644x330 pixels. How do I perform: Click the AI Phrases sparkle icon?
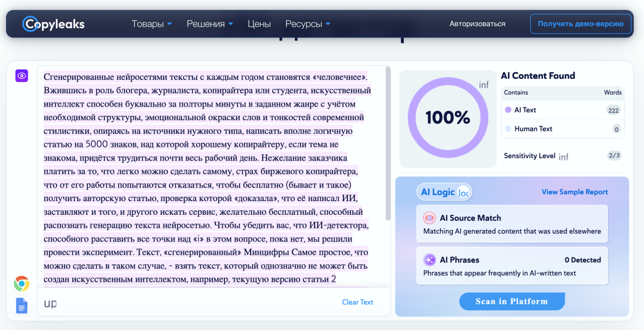tap(430, 260)
